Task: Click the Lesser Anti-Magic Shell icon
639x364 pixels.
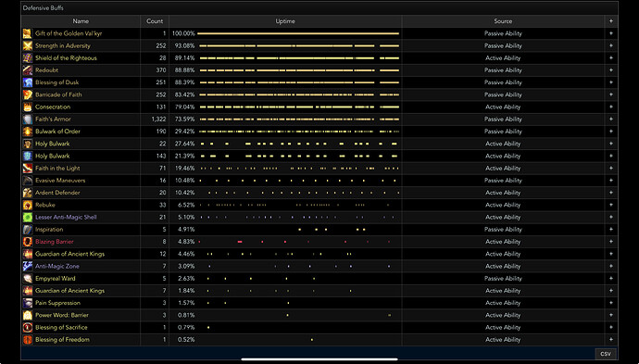Action: [27, 217]
